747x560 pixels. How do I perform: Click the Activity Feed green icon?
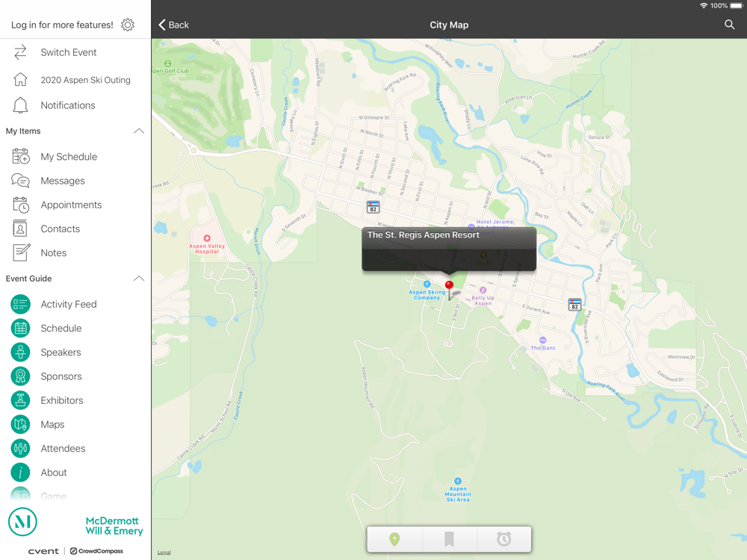pyautogui.click(x=20, y=305)
